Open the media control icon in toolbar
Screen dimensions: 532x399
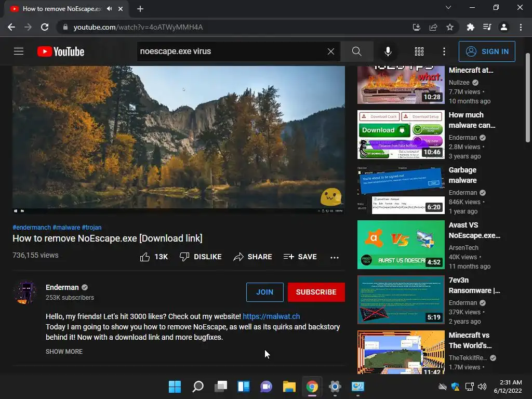pos(487,27)
